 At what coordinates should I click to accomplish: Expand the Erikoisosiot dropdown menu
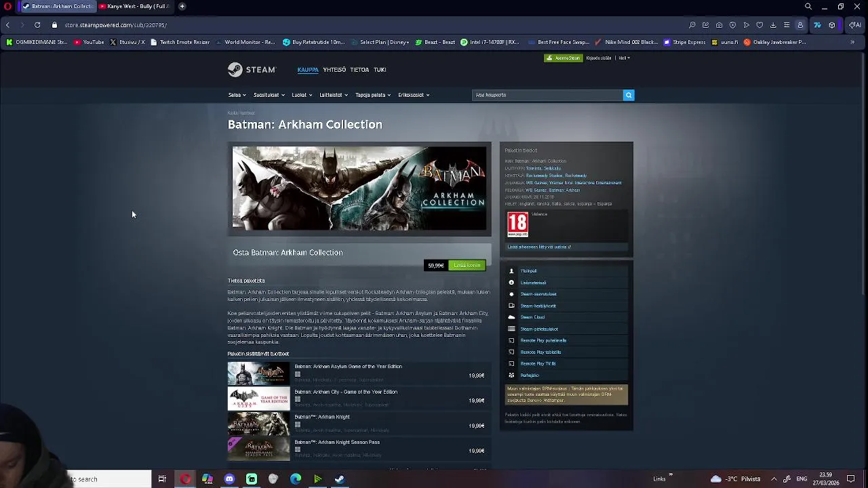[x=414, y=95]
